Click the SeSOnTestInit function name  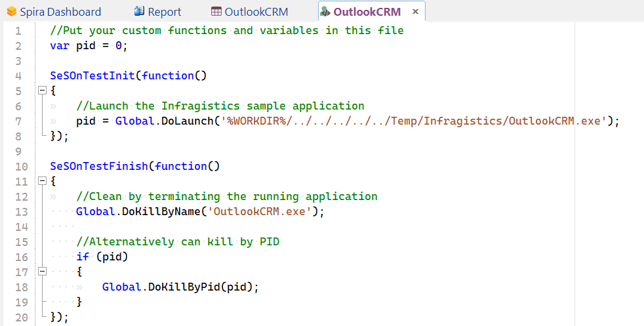[92, 75]
